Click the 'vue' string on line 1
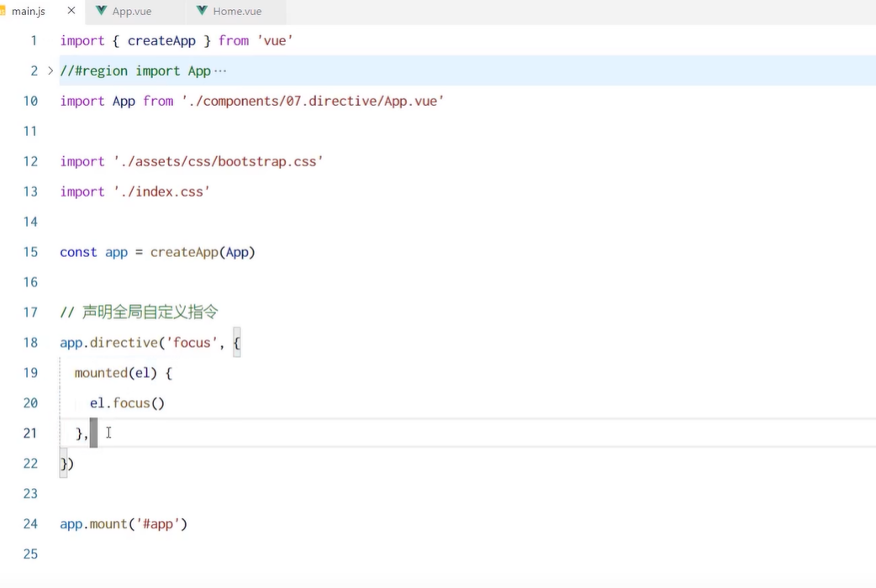This screenshot has width=876, height=588. (275, 41)
